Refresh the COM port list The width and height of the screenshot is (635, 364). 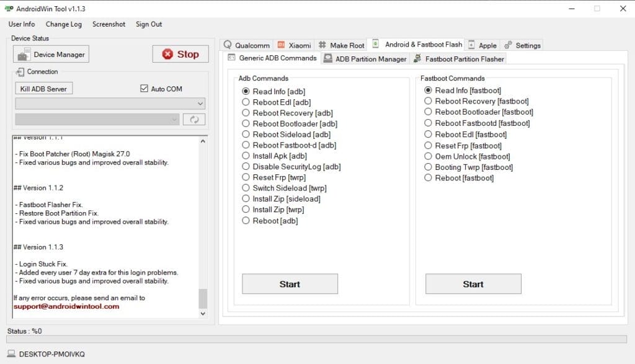tap(194, 119)
